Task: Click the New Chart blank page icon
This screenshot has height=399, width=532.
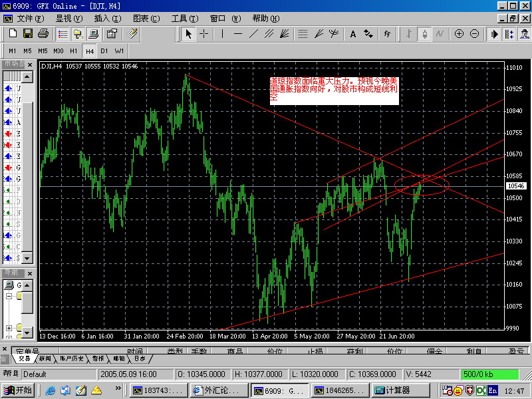Action: click(x=13, y=34)
